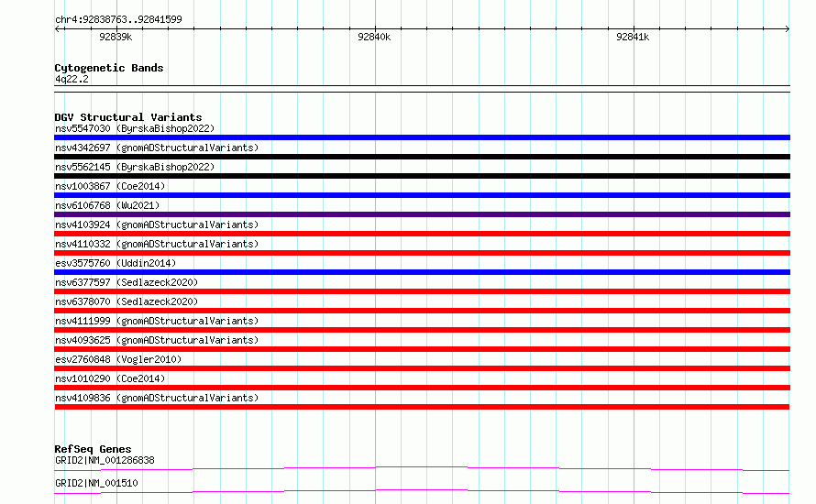Select the blue bar for nsv5547030
This screenshot has height=504, width=816.
point(422,137)
